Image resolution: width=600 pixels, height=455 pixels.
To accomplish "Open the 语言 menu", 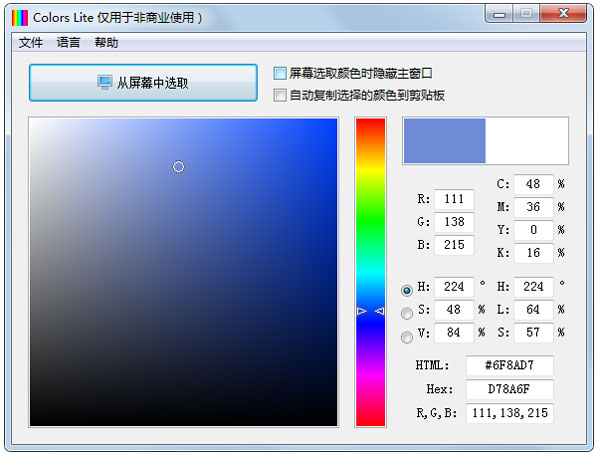I will coord(68,42).
